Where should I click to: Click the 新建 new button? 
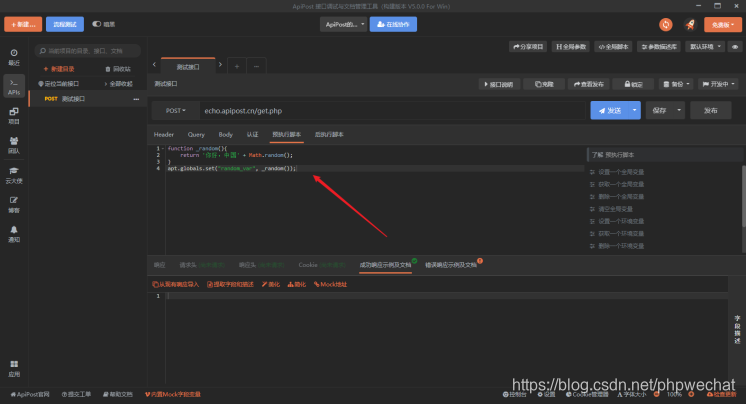point(23,24)
